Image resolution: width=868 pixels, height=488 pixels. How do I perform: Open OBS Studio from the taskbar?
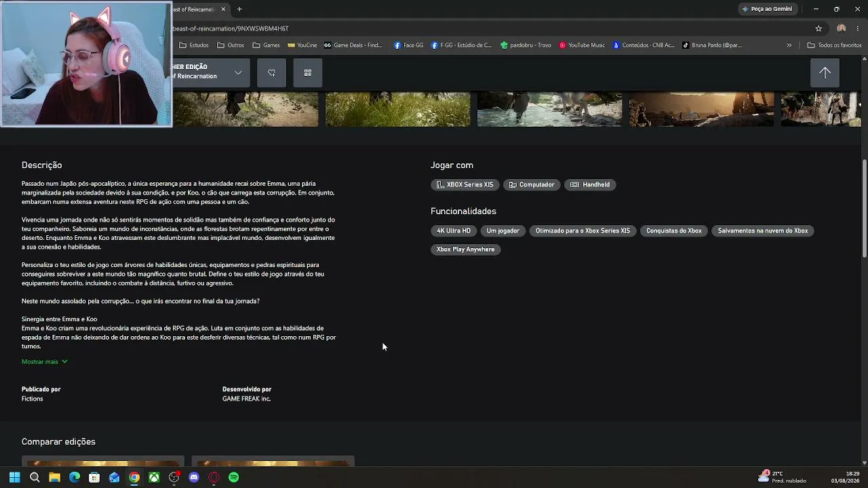(x=174, y=477)
